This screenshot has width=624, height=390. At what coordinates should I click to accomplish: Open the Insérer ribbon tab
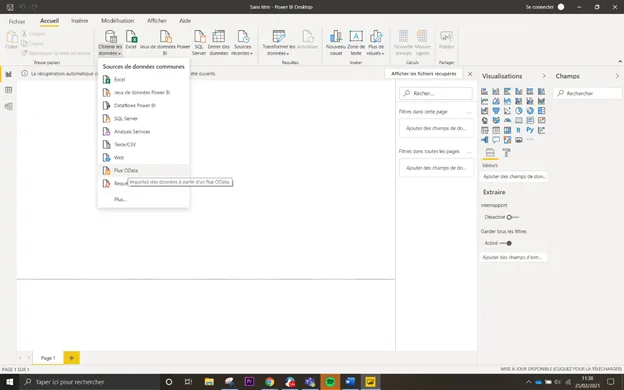80,21
